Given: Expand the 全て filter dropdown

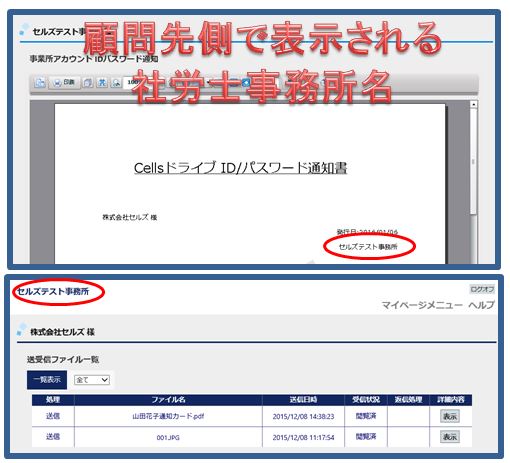Looking at the screenshot, I should (x=92, y=380).
